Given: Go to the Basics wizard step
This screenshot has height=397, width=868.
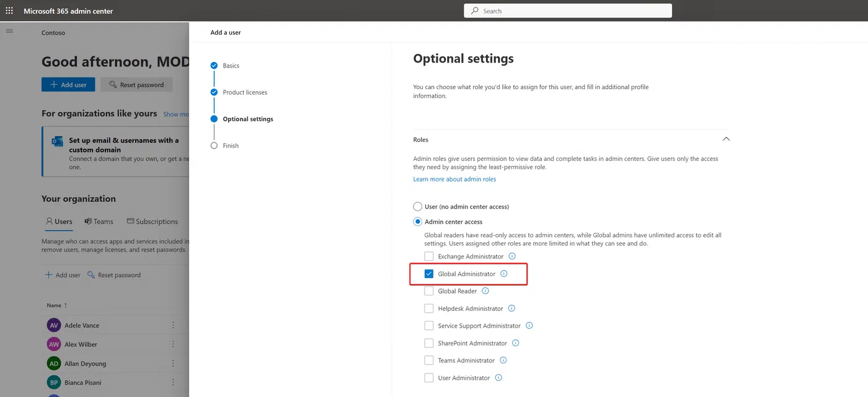Looking at the screenshot, I should (x=231, y=66).
